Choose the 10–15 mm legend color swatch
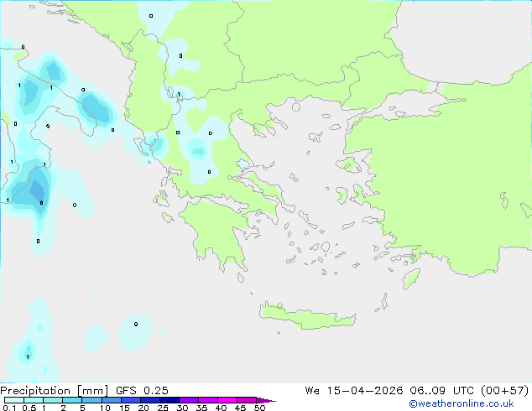Screen dimensions: 532x411 [x=111, y=400]
